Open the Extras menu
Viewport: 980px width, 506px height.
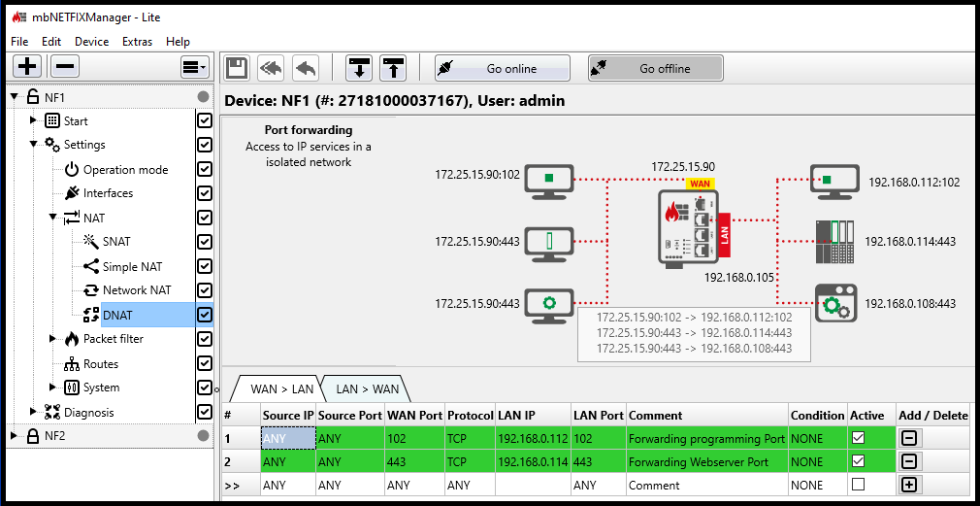tap(138, 42)
